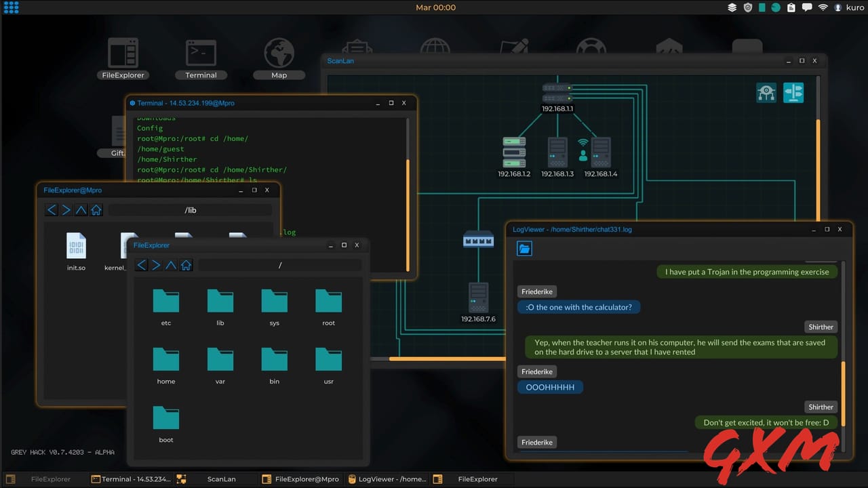Screen dimensions: 868x488
Task: Open the clipboard tray icon
Action: click(791, 7)
